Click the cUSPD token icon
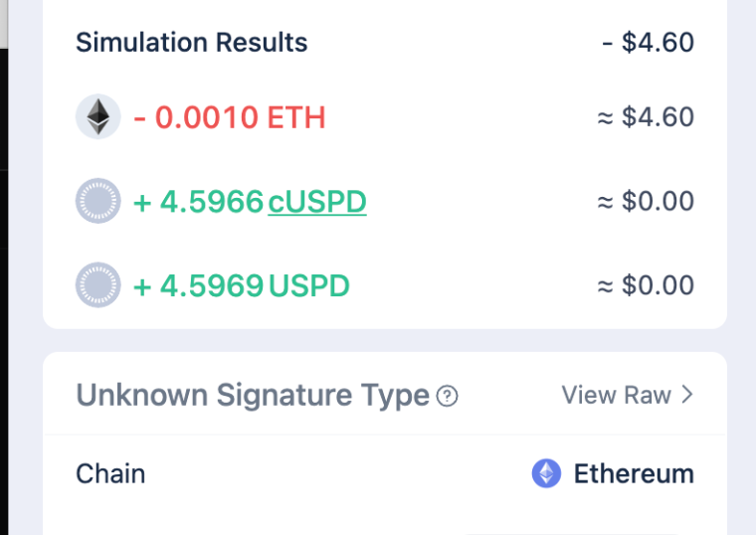 [97, 202]
